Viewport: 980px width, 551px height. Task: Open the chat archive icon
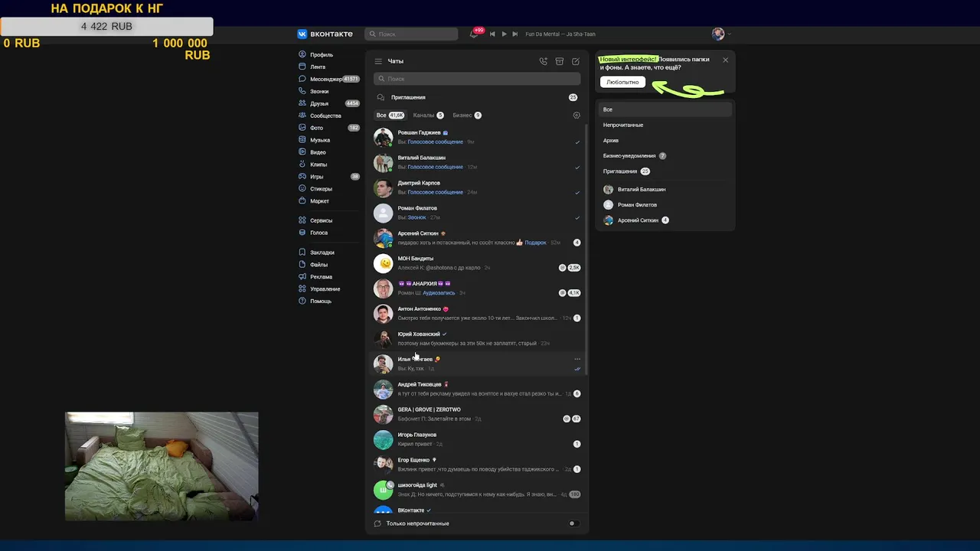pyautogui.click(x=560, y=61)
